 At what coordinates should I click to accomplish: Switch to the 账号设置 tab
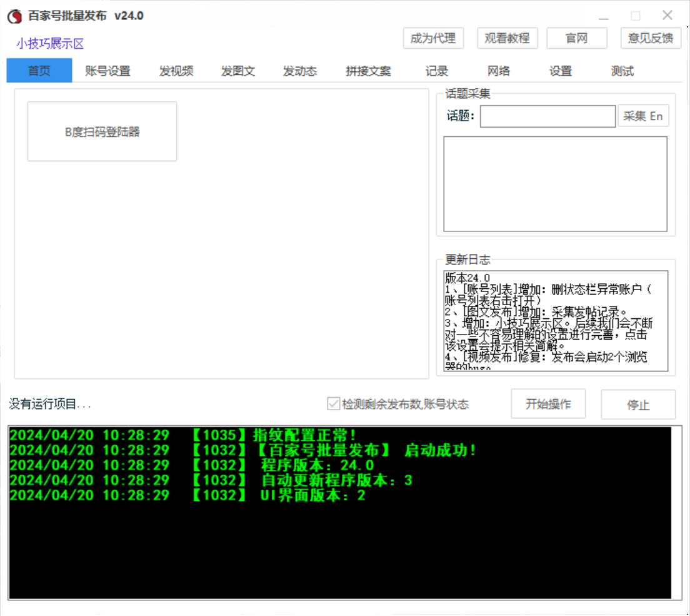pyautogui.click(x=107, y=71)
